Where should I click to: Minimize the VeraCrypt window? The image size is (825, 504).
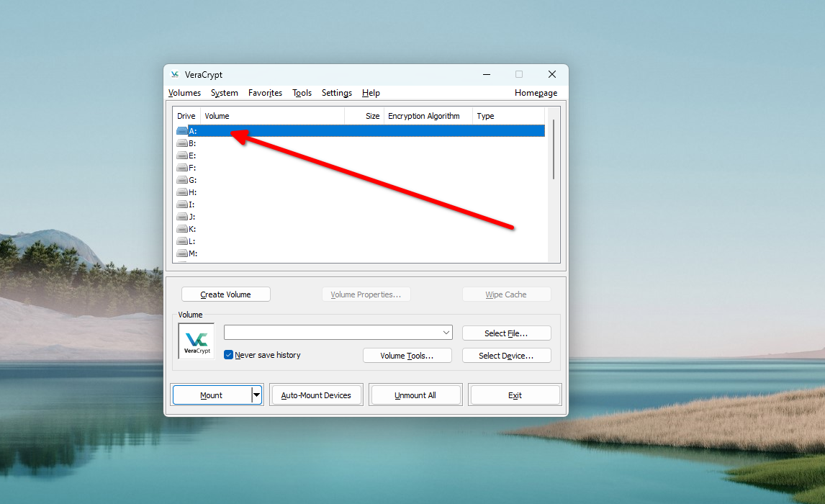point(487,74)
